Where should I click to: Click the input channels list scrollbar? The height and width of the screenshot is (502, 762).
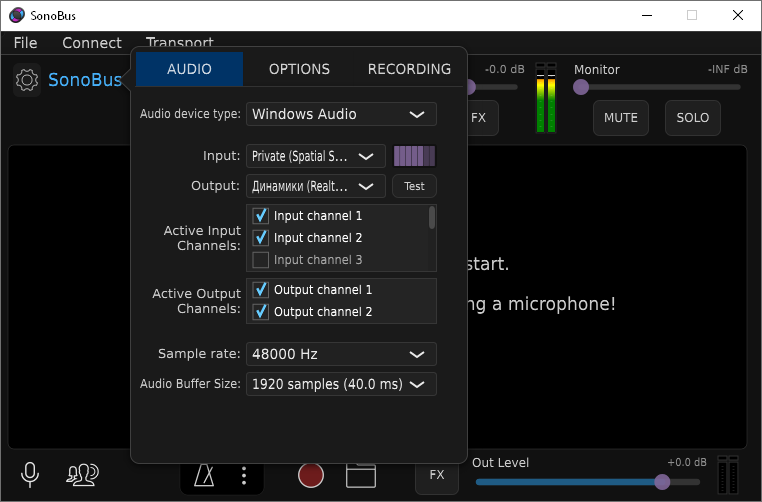(x=432, y=217)
